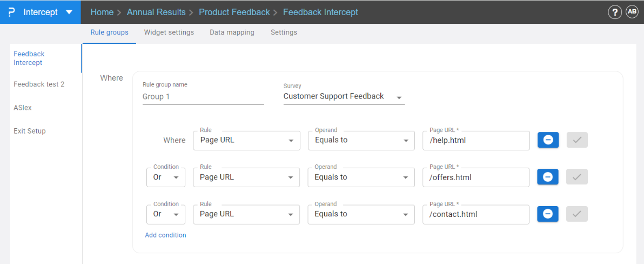Click the Add condition link

(165, 235)
